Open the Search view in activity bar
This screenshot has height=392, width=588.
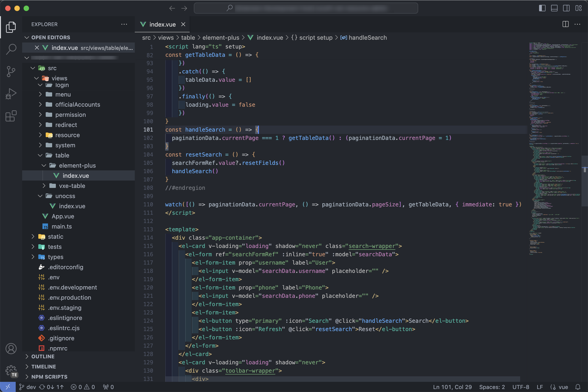click(11, 49)
